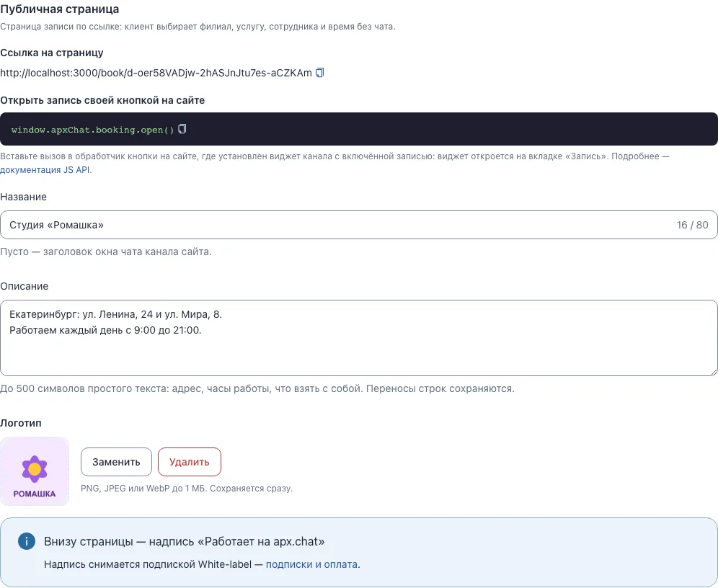Click the Логотип section heading
The image size is (718, 588).
coord(21,423)
